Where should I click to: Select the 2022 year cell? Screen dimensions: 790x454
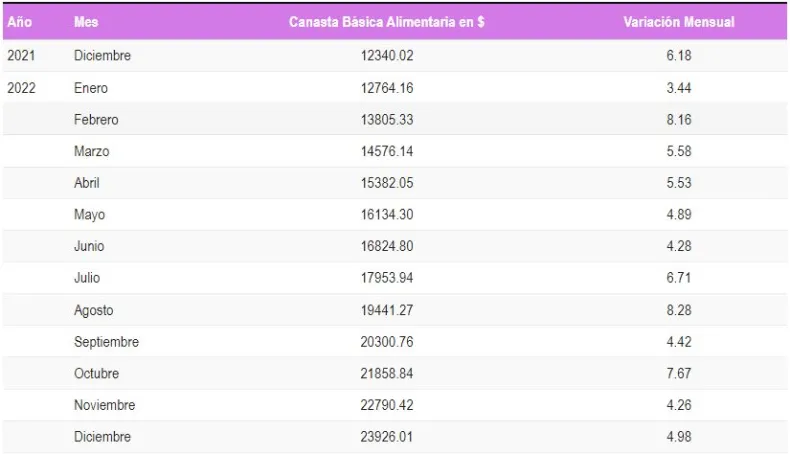(21, 88)
